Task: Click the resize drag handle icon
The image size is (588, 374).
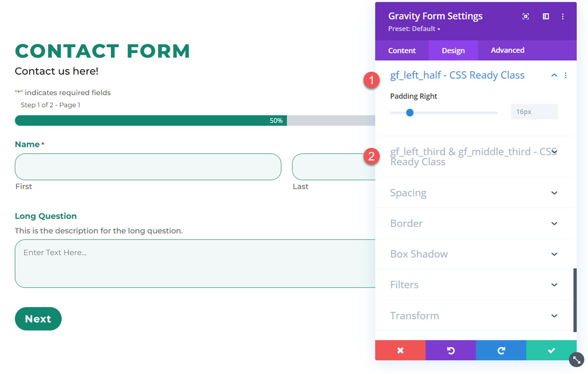Action: click(577, 360)
